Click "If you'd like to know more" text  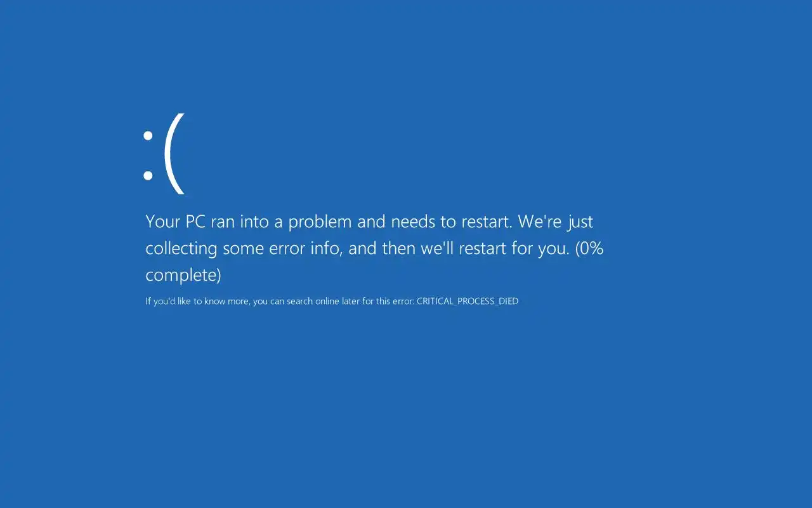click(197, 302)
